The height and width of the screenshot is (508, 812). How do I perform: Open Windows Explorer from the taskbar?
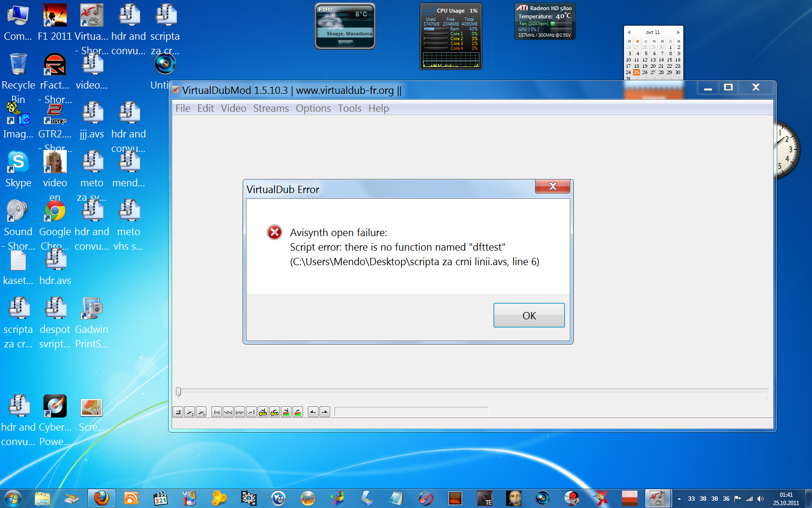tap(43, 498)
